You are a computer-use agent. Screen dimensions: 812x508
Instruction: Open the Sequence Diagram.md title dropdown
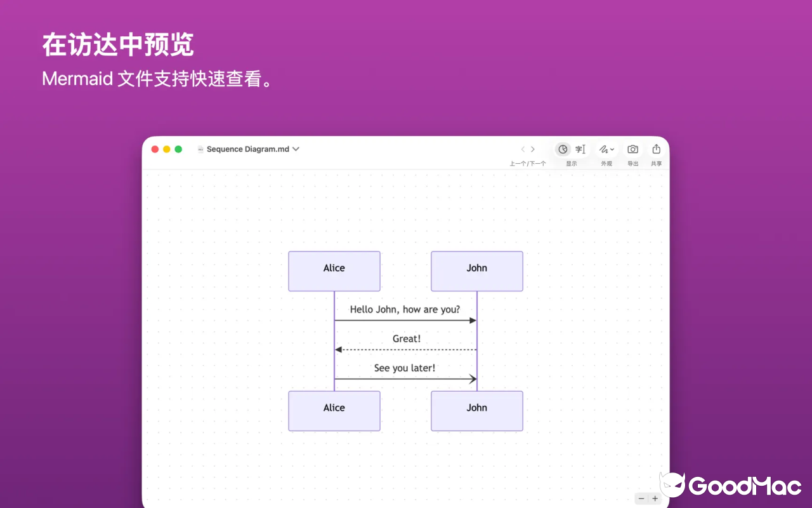coord(296,149)
